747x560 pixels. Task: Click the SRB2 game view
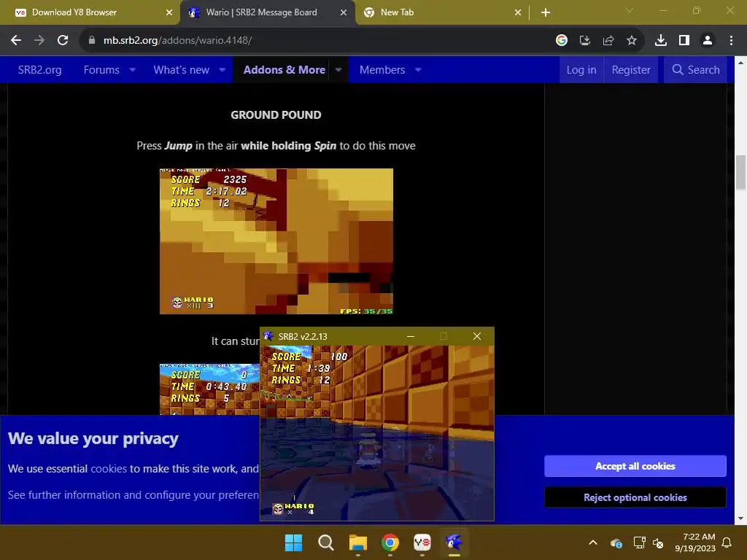pos(377,433)
